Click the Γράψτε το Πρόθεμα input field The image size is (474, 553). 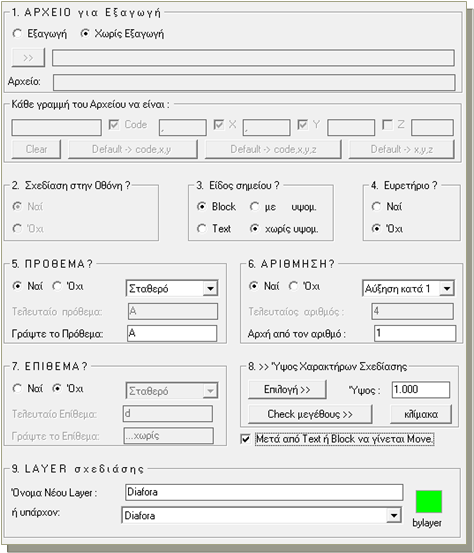pyautogui.click(x=172, y=333)
